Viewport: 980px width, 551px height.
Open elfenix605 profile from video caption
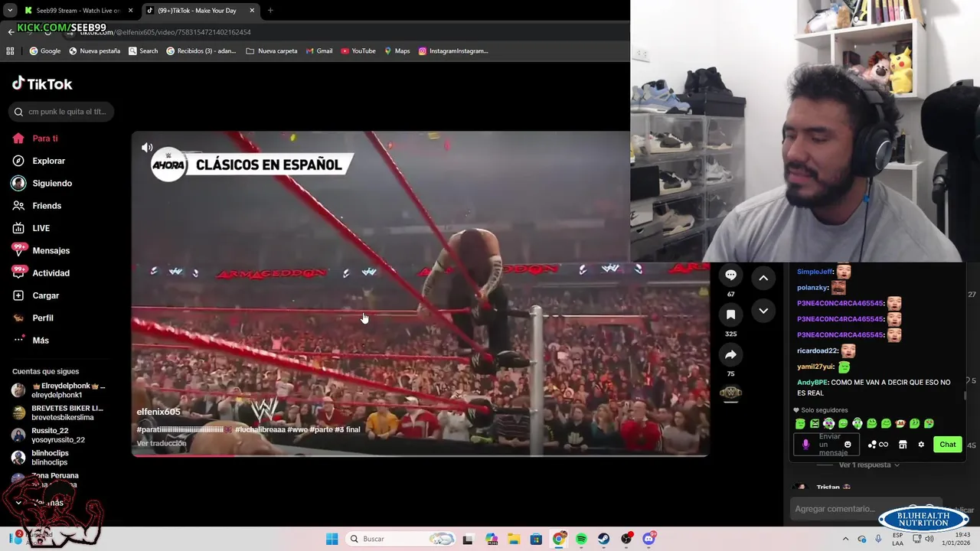[x=158, y=412]
